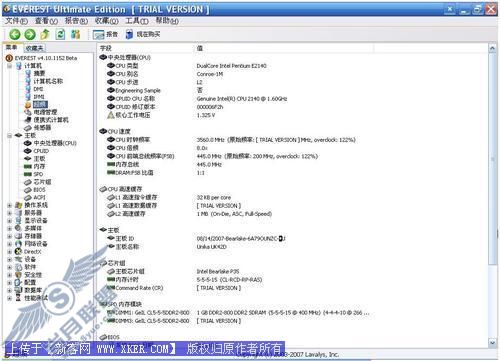
Task: Switch to the Favorites (收藏夹) tab
Action: coord(34,48)
